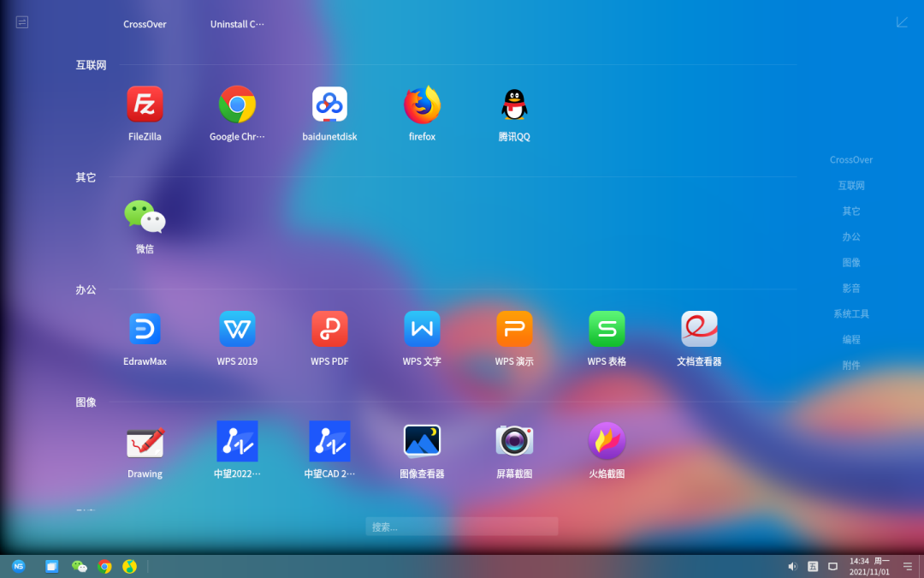Launch 微信 WeChat from launcher grid
924x578 pixels.
[145, 217]
